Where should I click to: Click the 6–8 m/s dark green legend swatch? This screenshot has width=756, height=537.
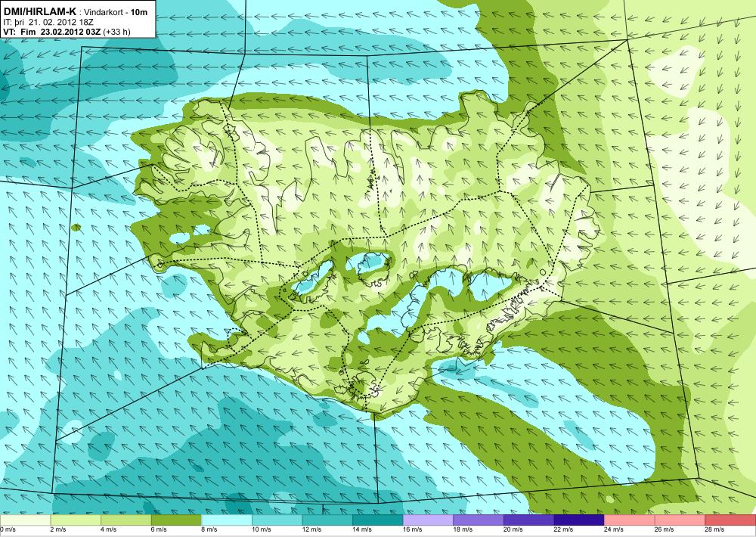[176, 520]
